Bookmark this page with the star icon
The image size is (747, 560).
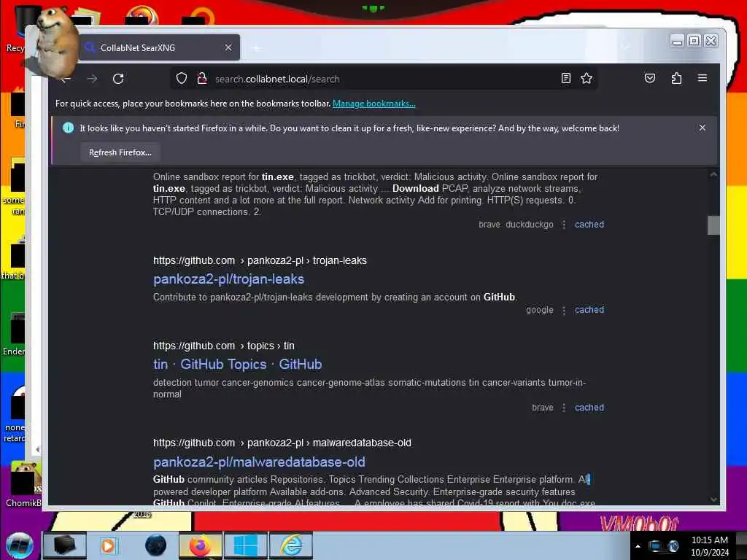point(587,78)
